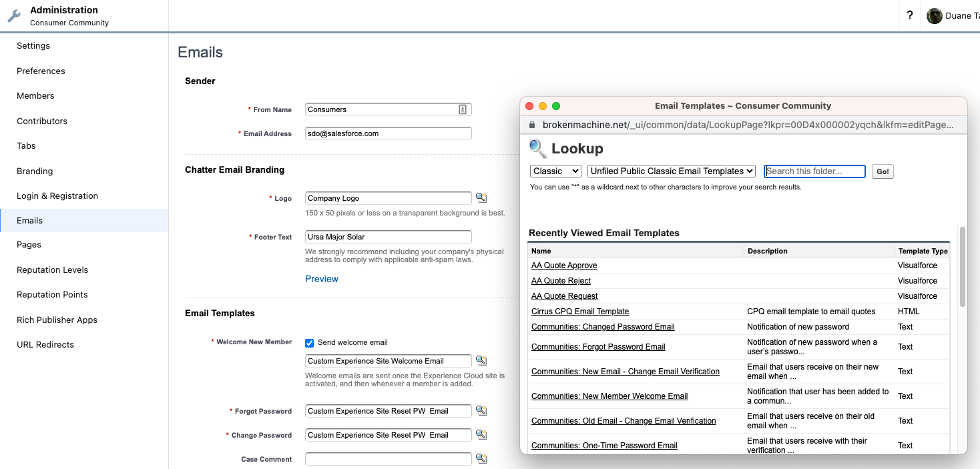Viewport: 980px width, 469px height.
Task: Click the Footer Text input field
Action: tap(389, 237)
